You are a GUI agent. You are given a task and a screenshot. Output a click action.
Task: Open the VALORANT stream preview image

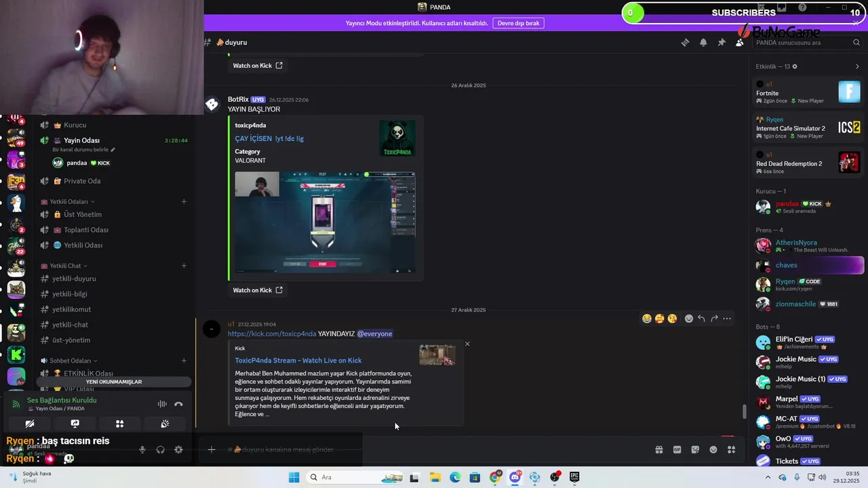[325, 222]
